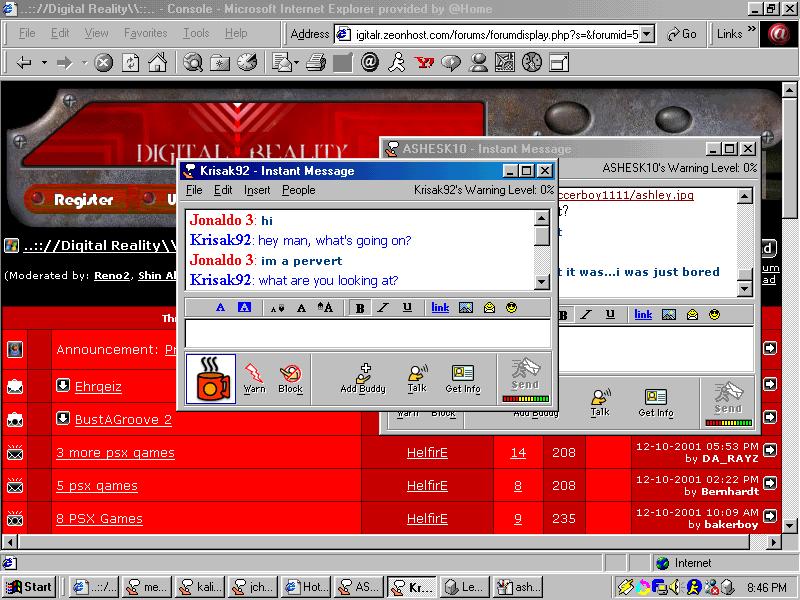The image size is (800, 600).
Task: Open smiley picker in ASHESK10 window
Action: coord(714,315)
